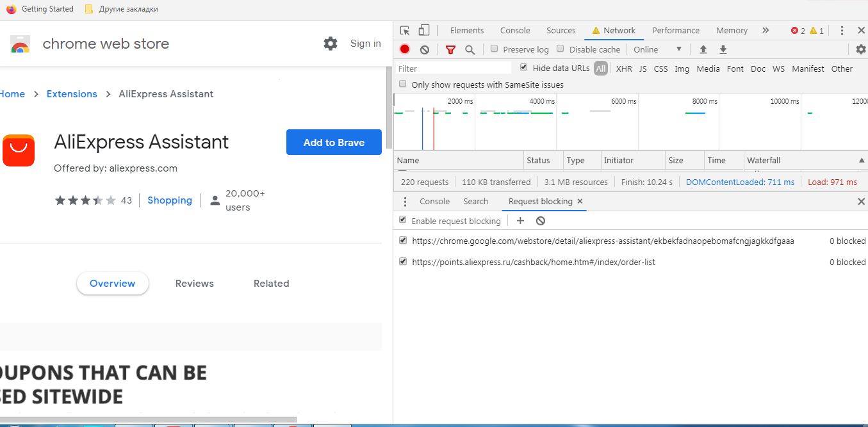Image resolution: width=868 pixels, height=427 pixels.
Task: Click the red error count badge
Action: click(798, 31)
